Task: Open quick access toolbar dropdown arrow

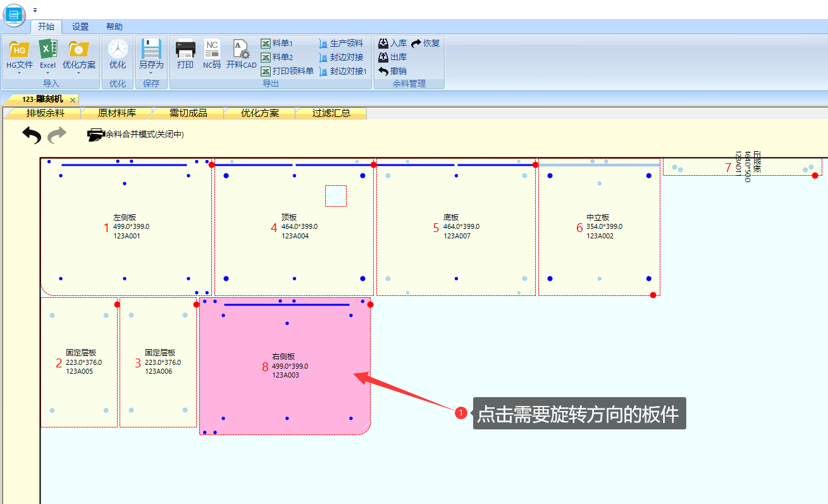Action: (x=35, y=10)
